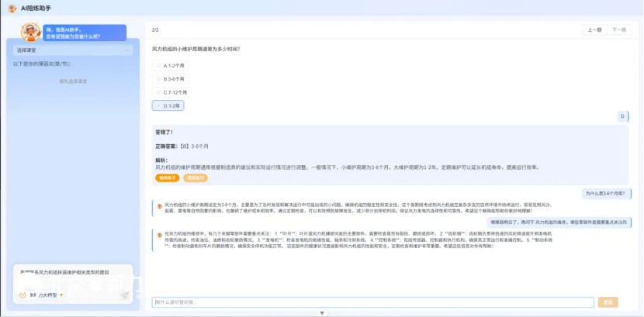Click the bot icon beside first AI reply
This screenshot has width=644, height=317.
(x=159, y=205)
